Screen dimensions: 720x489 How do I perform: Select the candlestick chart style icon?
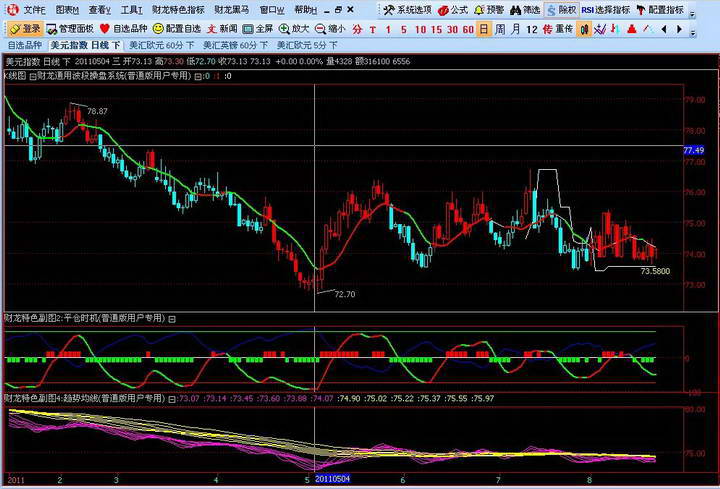click(584, 29)
